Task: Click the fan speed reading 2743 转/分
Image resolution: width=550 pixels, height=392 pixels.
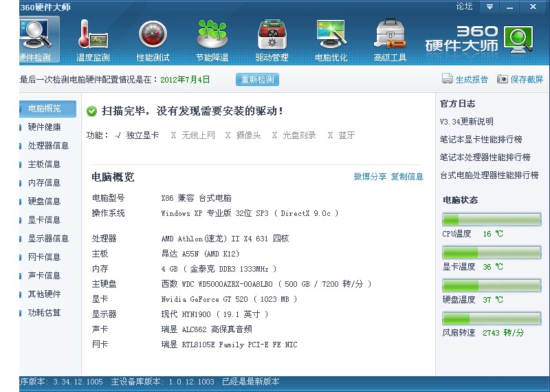Action: pyautogui.click(x=503, y=333)
